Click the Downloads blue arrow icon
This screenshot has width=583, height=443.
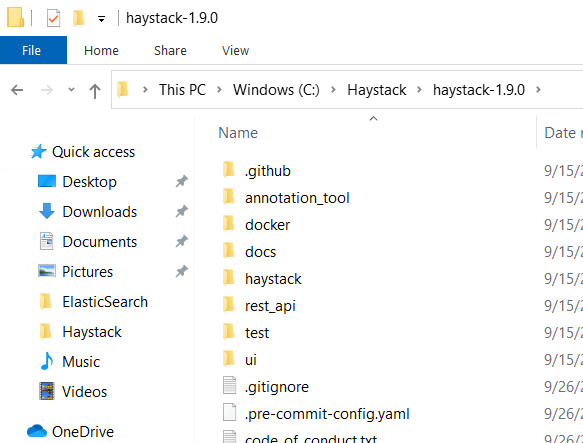47,211
